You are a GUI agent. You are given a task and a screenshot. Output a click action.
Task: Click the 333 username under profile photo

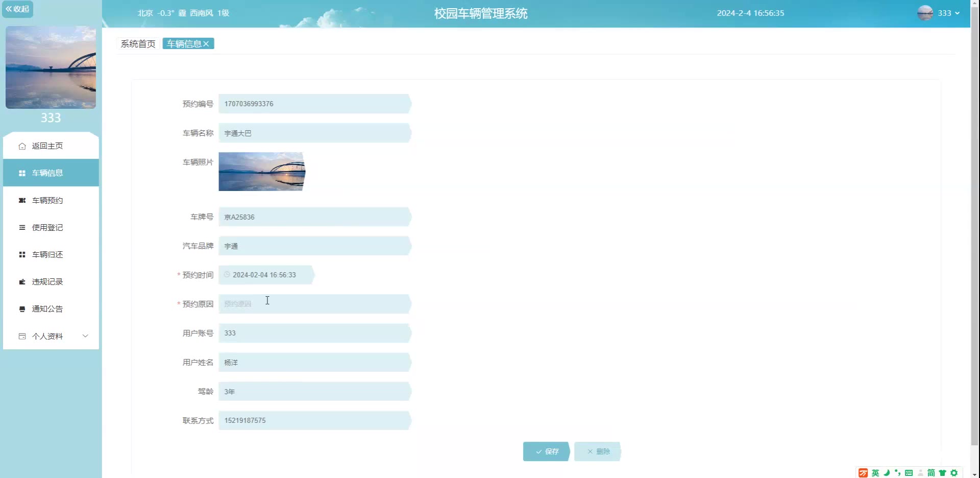[51, 118]
